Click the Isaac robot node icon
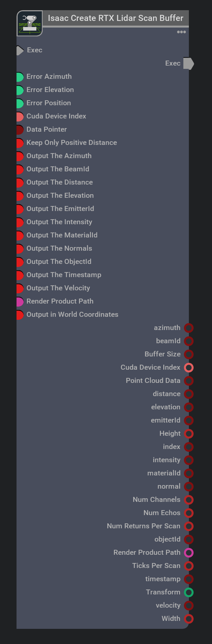Viewport: 212px width, 644px height. 30,23
